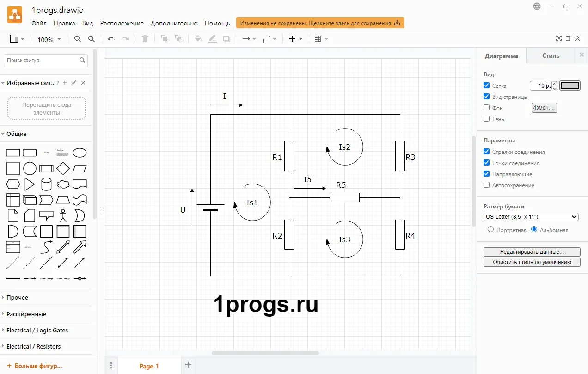Click the bring to front icon
This screenshot has height=374, width=588.
[165, 39]
